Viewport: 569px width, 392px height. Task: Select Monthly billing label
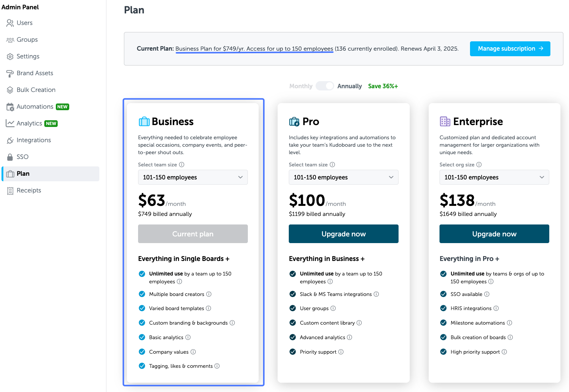(x=301, y=86)
